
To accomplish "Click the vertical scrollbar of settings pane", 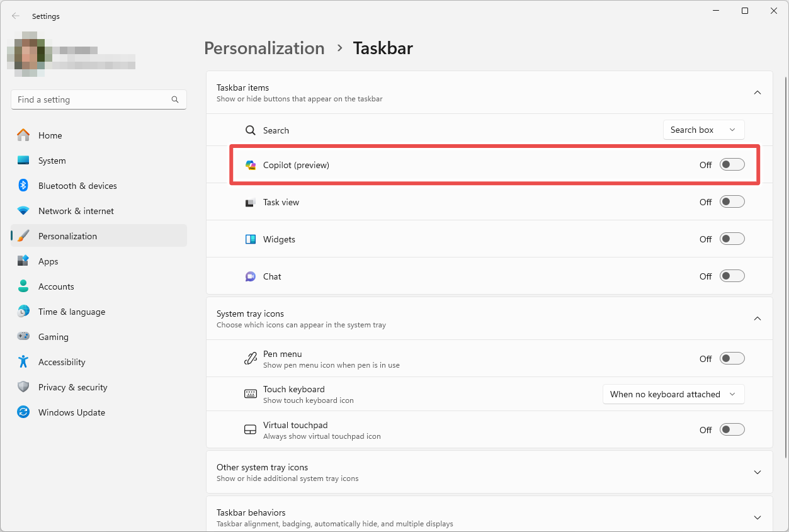I will tap(785, 268).
